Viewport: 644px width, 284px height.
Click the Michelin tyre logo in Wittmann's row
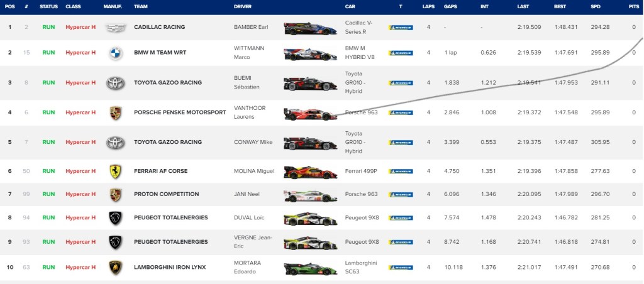tap(401, 53)
